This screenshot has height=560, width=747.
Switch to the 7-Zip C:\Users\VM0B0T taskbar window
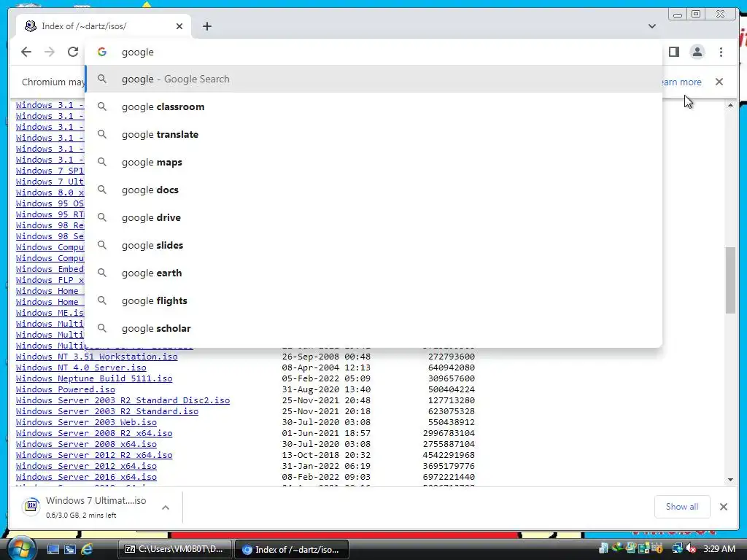coord(175,549)
